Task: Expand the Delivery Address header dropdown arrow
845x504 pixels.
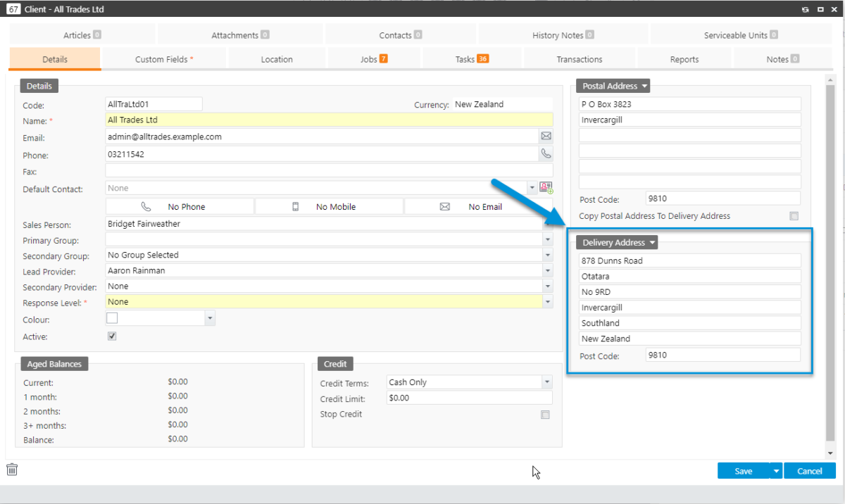Action: 651,242
